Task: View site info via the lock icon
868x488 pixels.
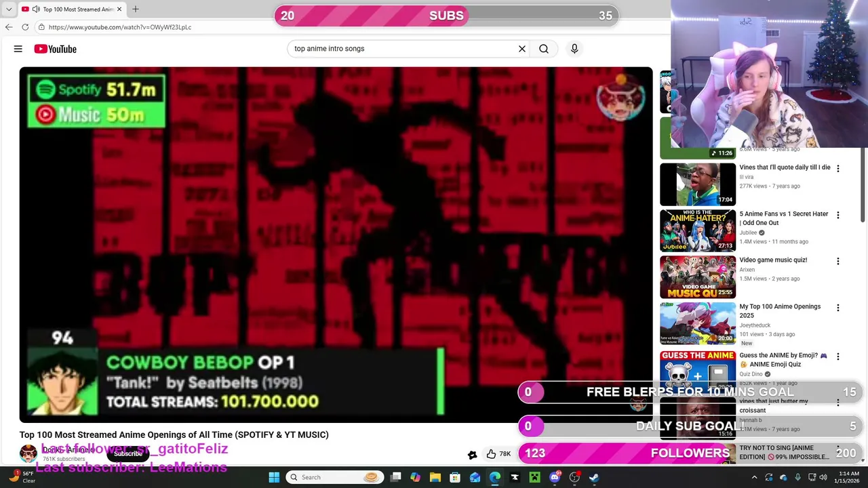Action: click(x=41, y=27)
